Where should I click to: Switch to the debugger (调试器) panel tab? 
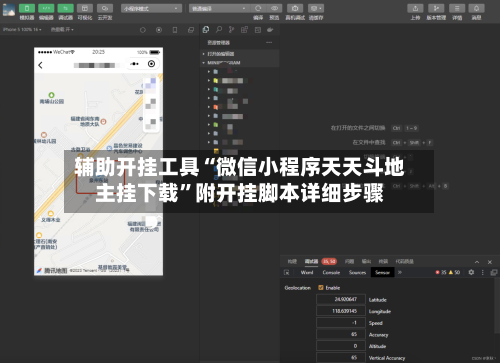click(x=311, y=261)
